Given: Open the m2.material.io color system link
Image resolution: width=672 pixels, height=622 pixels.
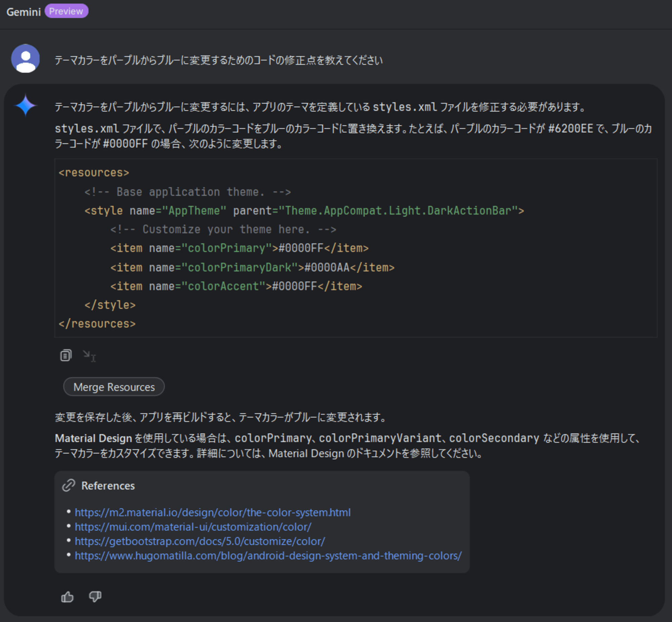Looking at the screenshot, I should pyautogui.click(x=213, y=512).
